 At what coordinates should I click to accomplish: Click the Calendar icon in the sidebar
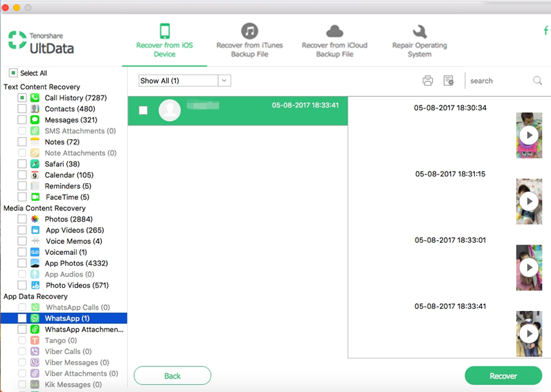click(35, 175)
